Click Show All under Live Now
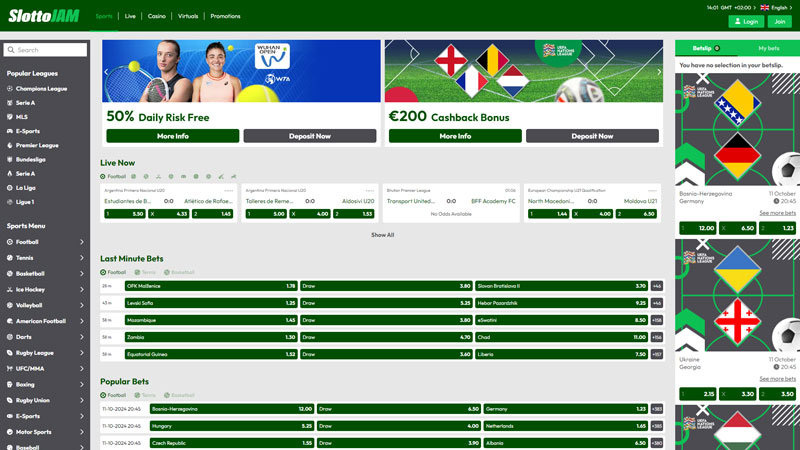This screenshot has width=800, height=450. point(382,235)
